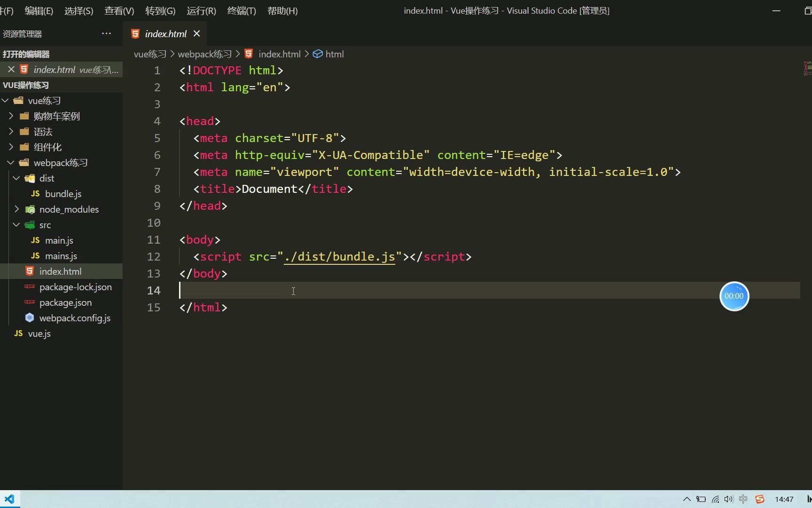Click the index.html HTML5 icon in tree
Viewport: 812px width, 508px height.
click(x=30, y=271)
